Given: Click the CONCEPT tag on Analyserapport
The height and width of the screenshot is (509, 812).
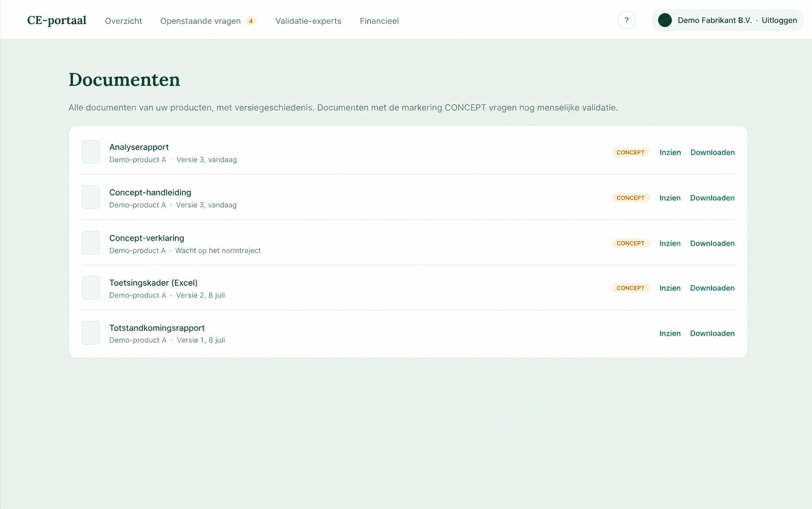Looking at the screenshot, I should coord(631,152).
